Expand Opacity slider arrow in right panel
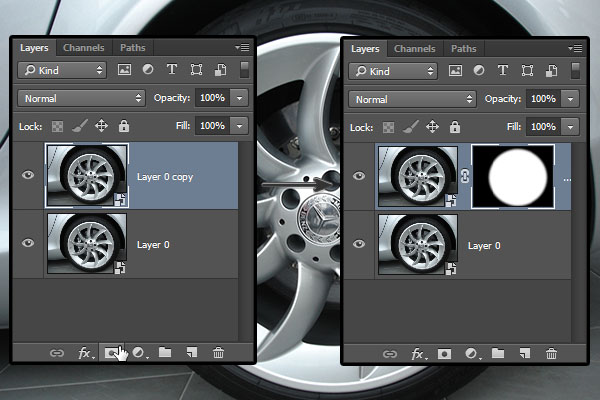The width and height of the screenshot is (600, 400). point(570,99)
